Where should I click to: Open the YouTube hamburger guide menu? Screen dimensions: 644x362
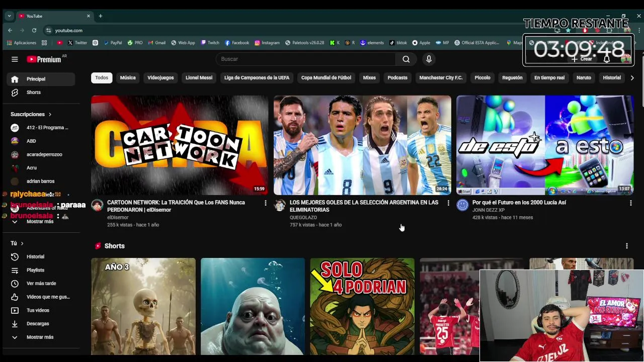(x=15, y=59)
